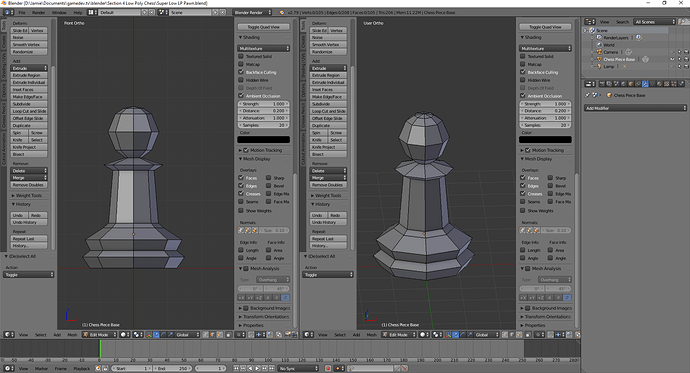Open the File menu
The height and width of the screenshot is (373, 690).
point(22,12)
